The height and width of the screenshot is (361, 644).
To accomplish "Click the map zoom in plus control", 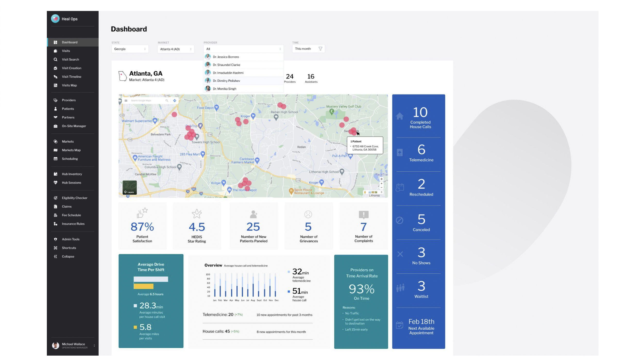I will coord(382,184).
